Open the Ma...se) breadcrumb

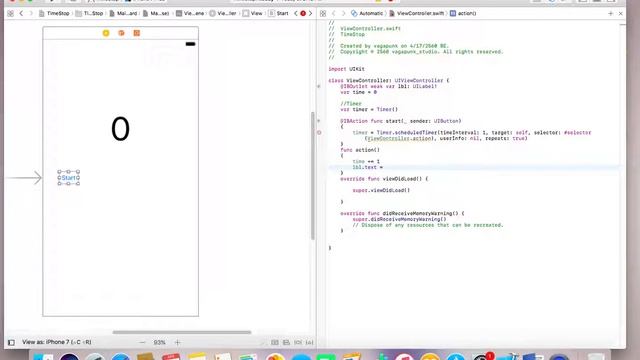click(x=156, y=13)
